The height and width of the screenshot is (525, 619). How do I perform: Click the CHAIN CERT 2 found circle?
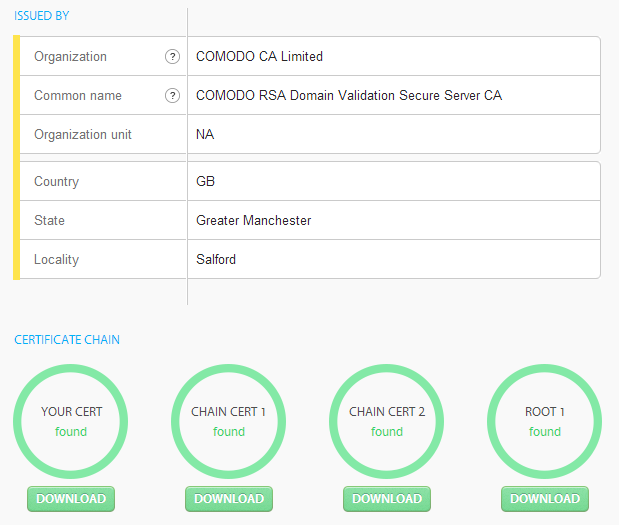point(386,421)
